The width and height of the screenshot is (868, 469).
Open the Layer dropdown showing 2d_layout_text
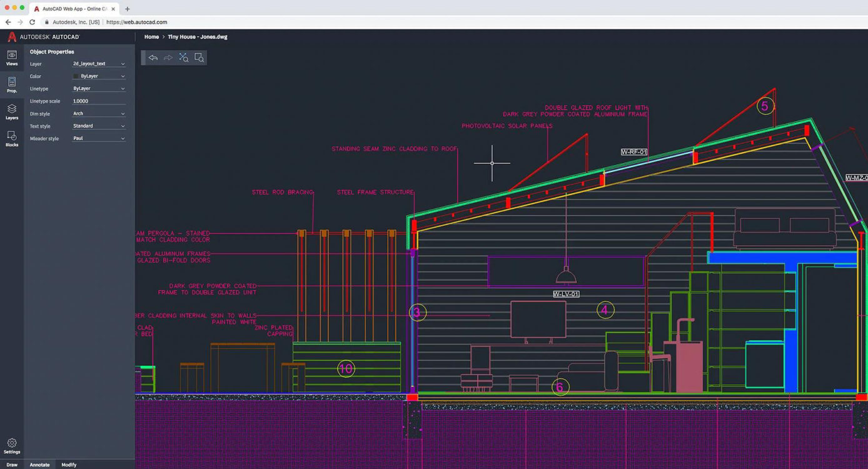point(98,63)
